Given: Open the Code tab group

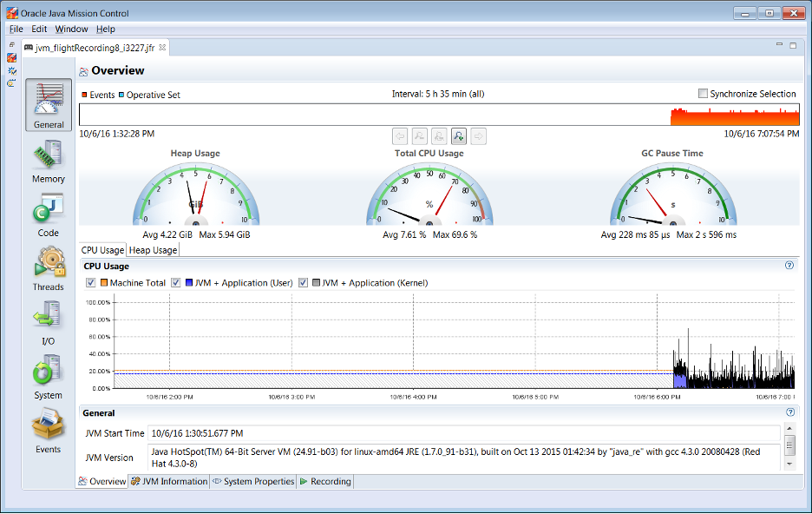Looking at the screenshot, I should [x=49, y=215].
